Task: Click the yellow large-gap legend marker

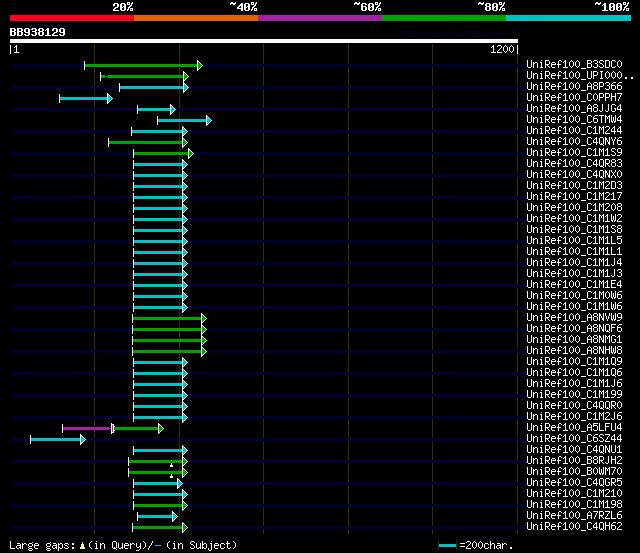Action: click(x=82, y=546)
